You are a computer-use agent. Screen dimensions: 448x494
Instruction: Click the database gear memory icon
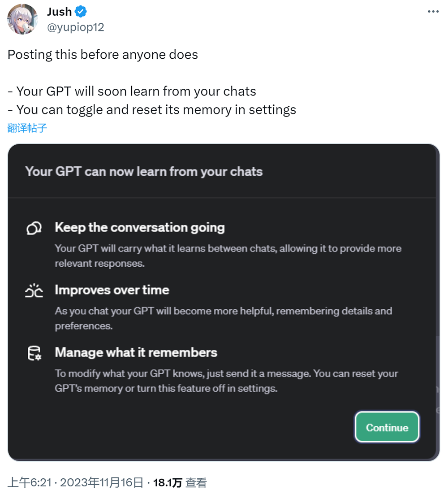click(x=34, y=353)
